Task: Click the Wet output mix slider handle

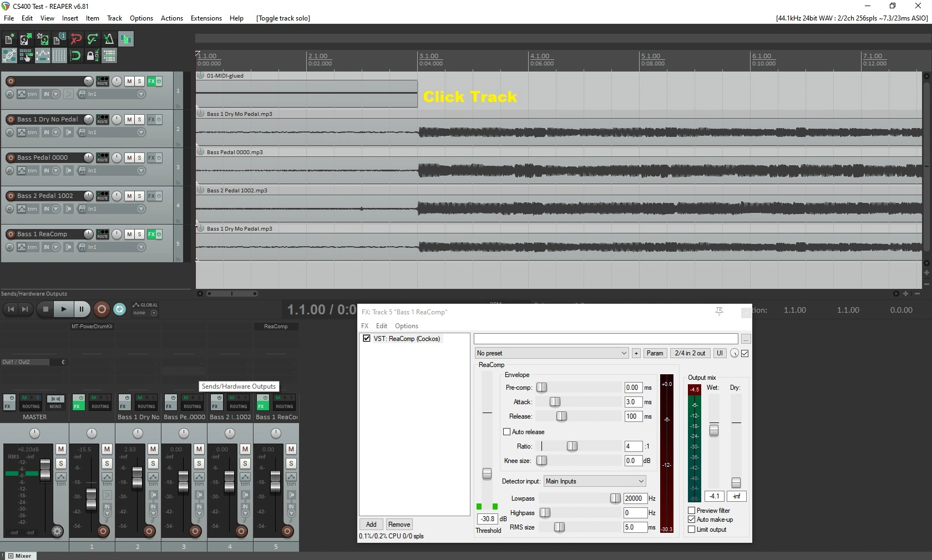Action: (714, 430)
